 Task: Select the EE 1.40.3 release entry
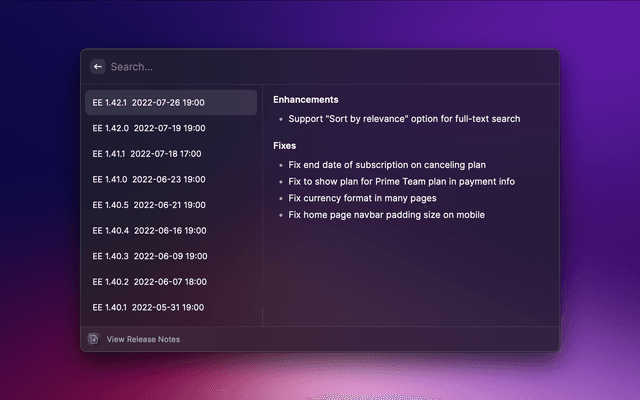point(171,256)
